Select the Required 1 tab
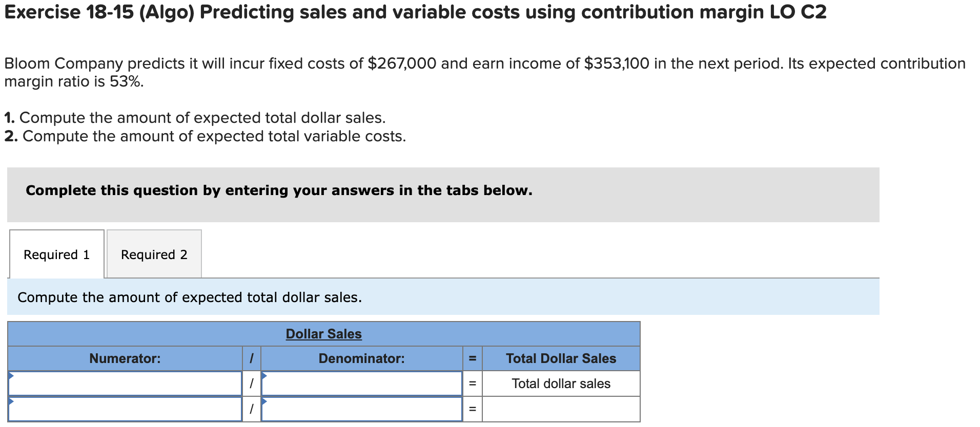 point(56,254)
